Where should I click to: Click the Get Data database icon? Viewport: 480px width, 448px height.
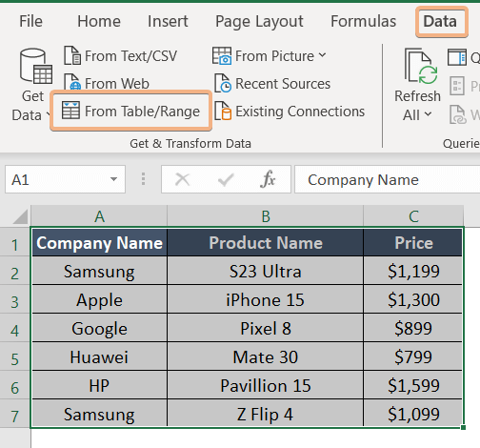[x=35, y=66]
